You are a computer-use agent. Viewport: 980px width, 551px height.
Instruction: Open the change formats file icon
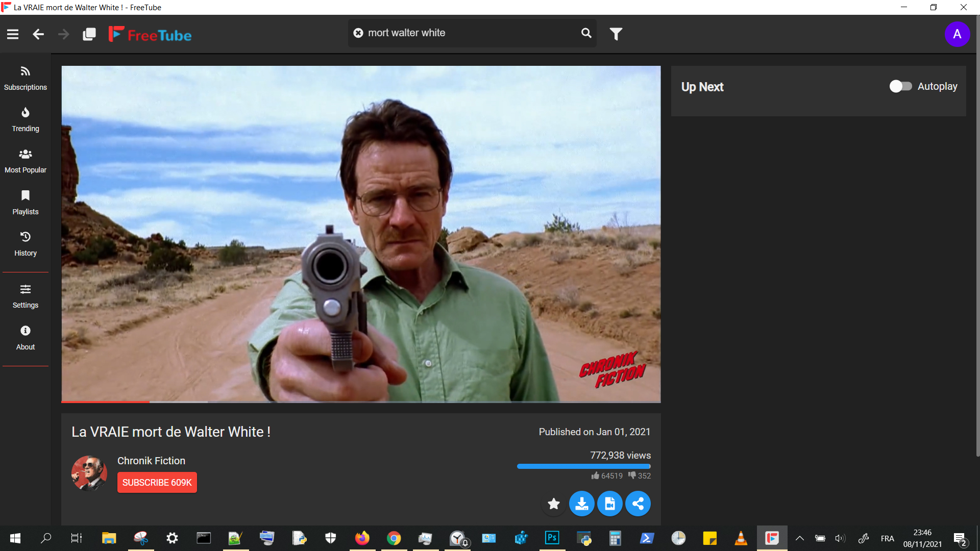tap(609, 504)
